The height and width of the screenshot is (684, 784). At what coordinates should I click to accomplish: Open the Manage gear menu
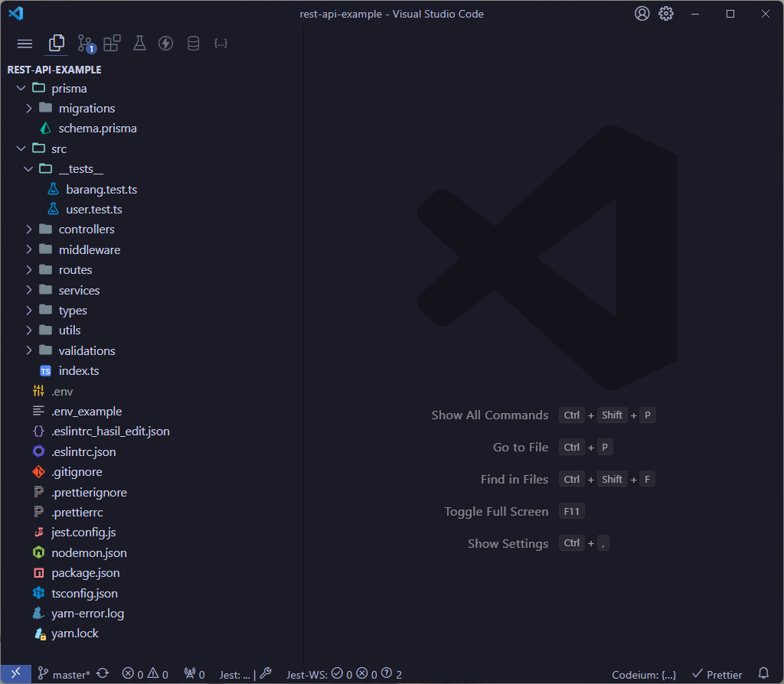click(666, 14)
